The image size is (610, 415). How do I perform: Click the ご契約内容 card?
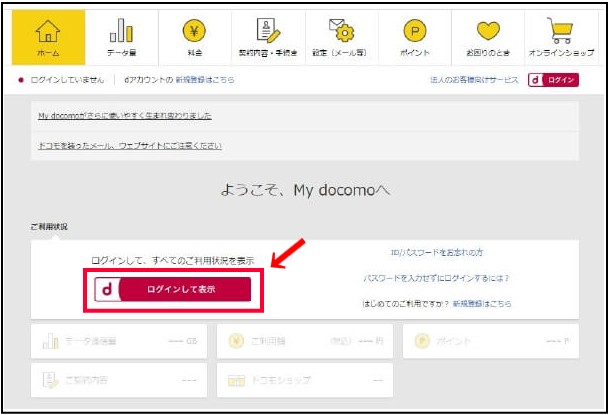(119, 380)
